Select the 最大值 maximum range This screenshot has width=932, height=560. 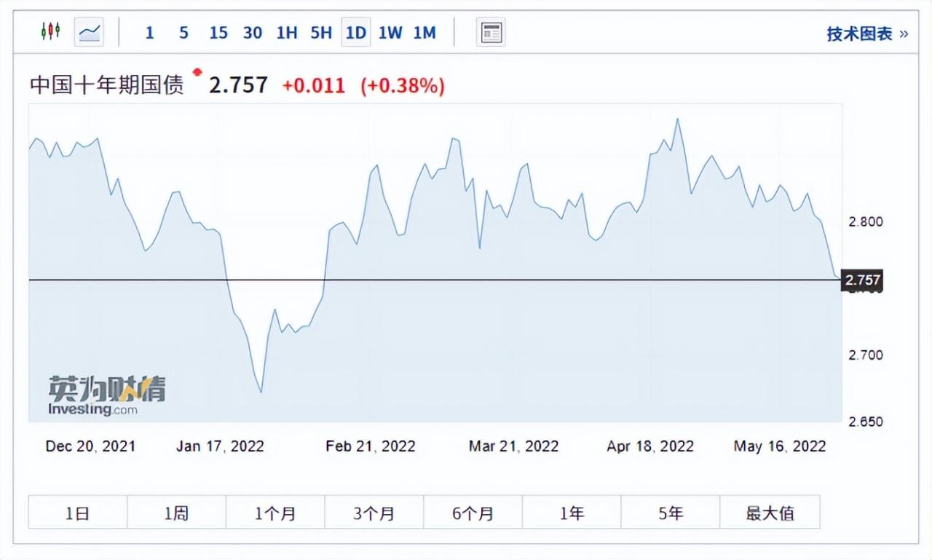(770, 513)
